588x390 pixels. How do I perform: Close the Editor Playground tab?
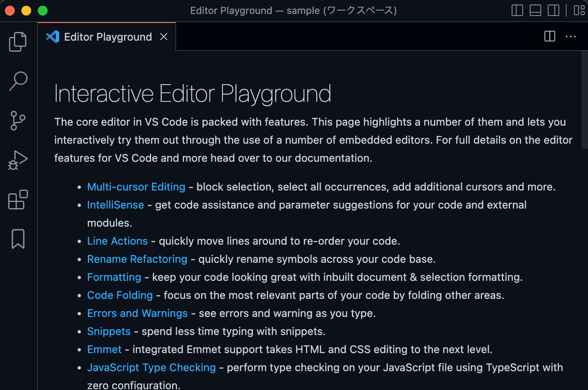click(x=164, y=37)
